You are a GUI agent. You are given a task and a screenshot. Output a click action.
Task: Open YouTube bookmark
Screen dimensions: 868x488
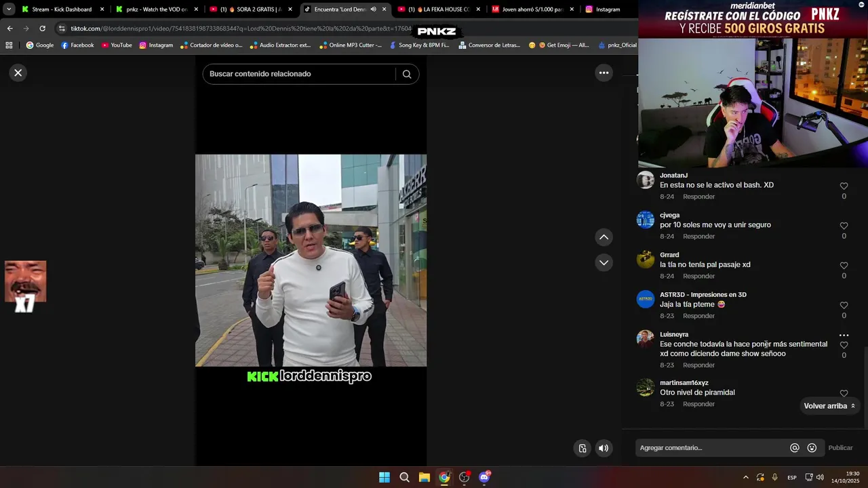tap(117, 45)
